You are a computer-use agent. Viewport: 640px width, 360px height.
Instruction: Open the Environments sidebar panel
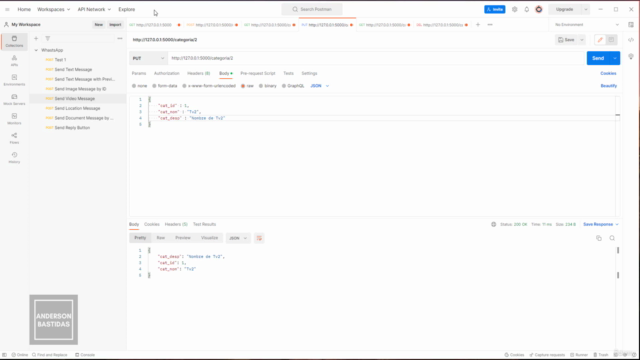[x=14, y=80]
